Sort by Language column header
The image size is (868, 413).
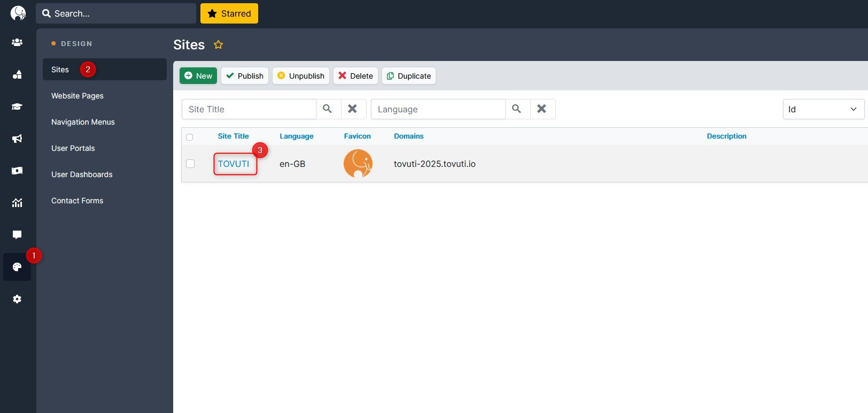pos(297,136)
